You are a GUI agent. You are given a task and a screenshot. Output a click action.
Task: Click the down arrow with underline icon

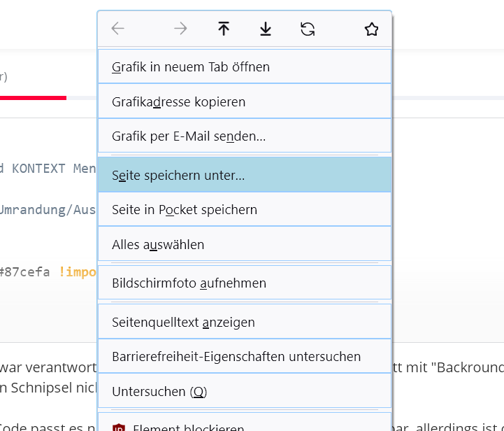[266, 29]
